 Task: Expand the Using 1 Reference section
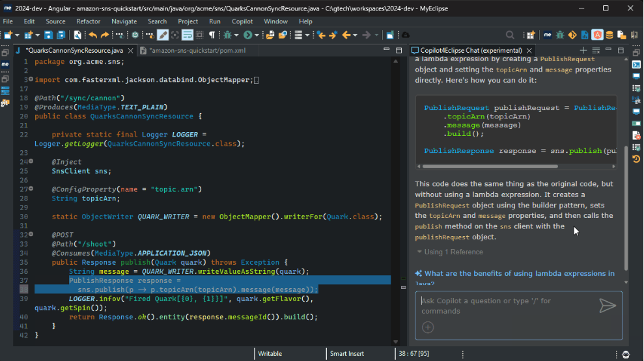click(449, 252)
